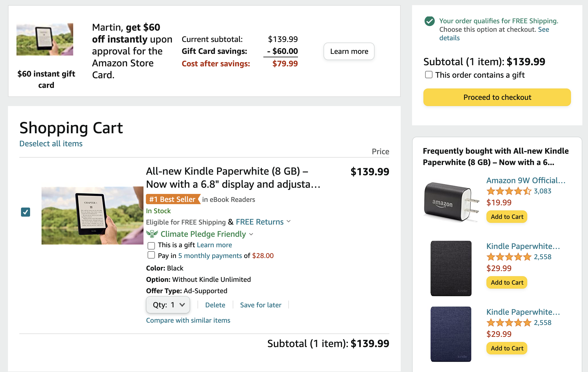The image size is (588, 372).
Task: Select Save for later link
Action: 261,305
